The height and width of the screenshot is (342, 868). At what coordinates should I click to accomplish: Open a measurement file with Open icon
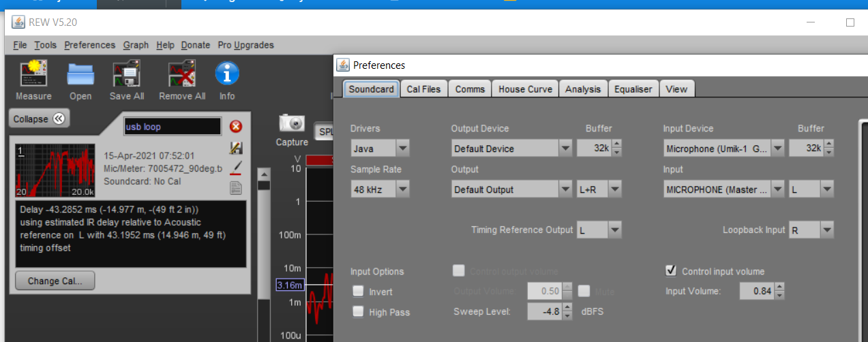pos(80,74)
